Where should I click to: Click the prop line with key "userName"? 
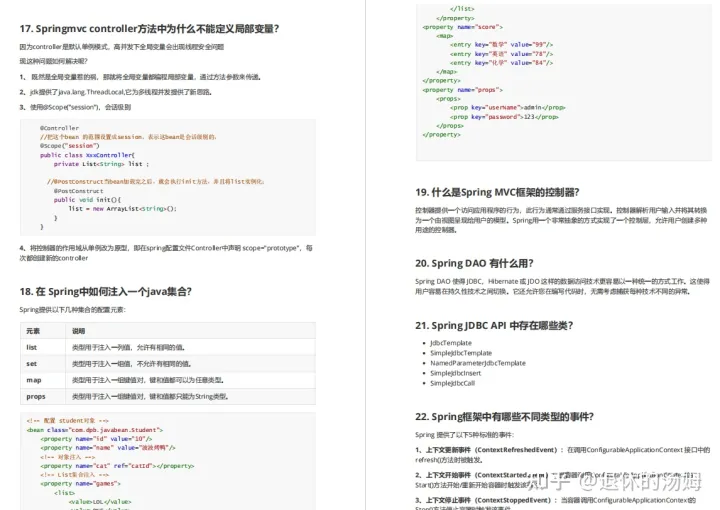(x=507, y=108)
